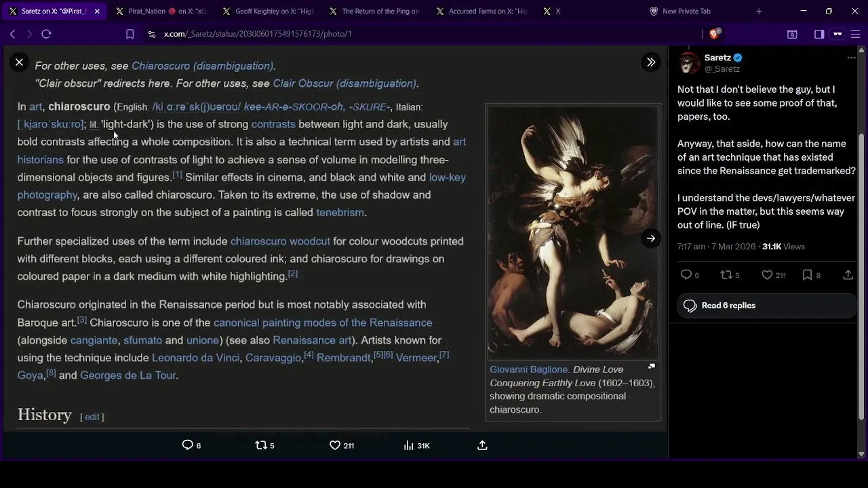868x488 pixels.
Task: Click Leonardo da Vinci text in the photo
Action: 195,358
